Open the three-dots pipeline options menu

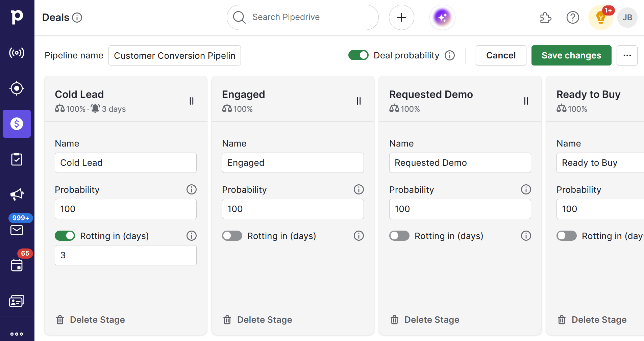tap(627, 55)
